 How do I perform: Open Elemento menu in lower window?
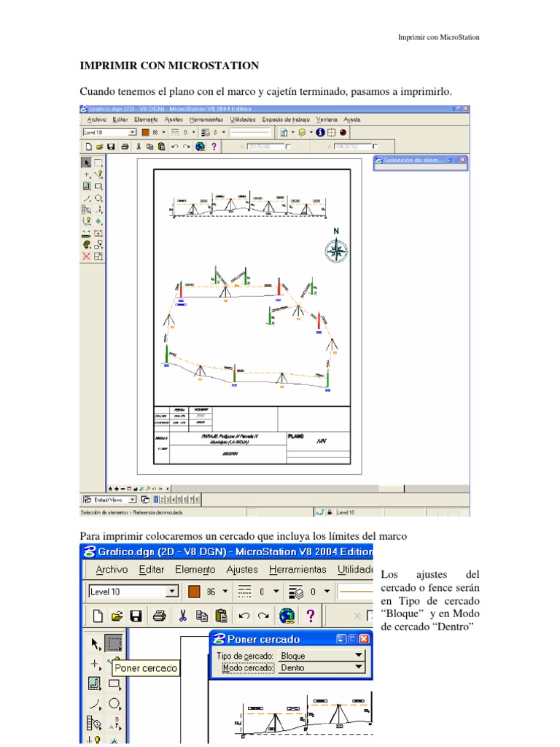click(x=195, y=569)
